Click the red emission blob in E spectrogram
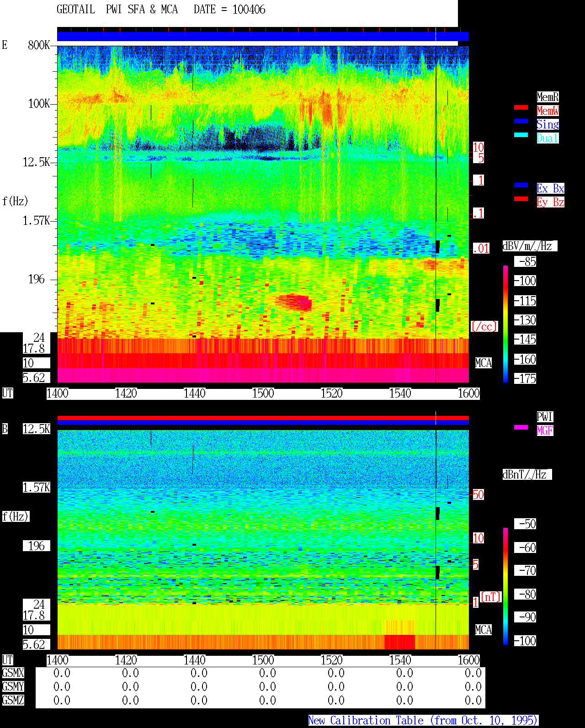Viewport: 585px width, 728px height. click(295, 302)
